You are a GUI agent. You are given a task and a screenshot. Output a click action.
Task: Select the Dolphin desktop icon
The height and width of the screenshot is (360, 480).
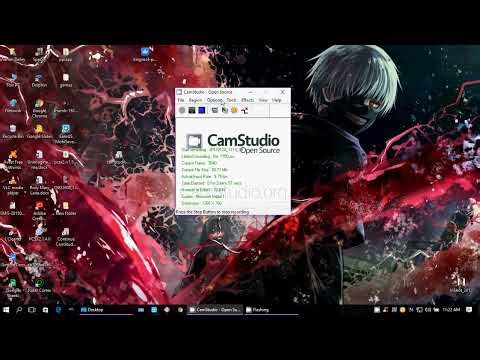[39, 80]
